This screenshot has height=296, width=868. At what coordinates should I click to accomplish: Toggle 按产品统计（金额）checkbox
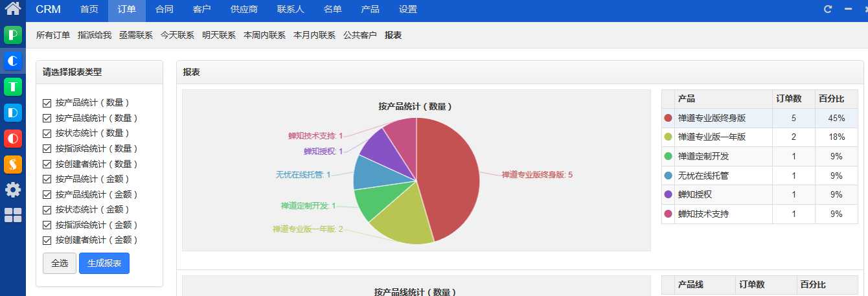(47, 179)
